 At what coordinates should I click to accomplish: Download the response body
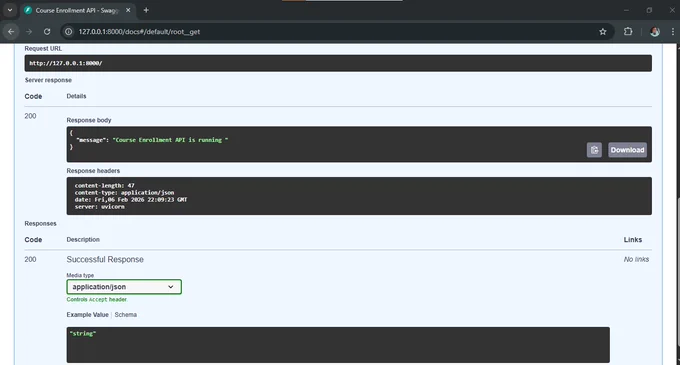tap(627, 150)
